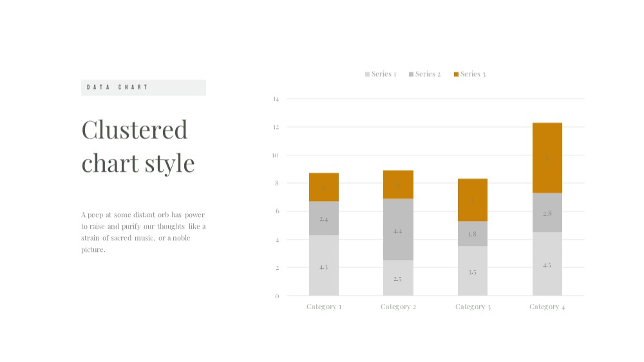Click the orange segment of Category 3

472,200
